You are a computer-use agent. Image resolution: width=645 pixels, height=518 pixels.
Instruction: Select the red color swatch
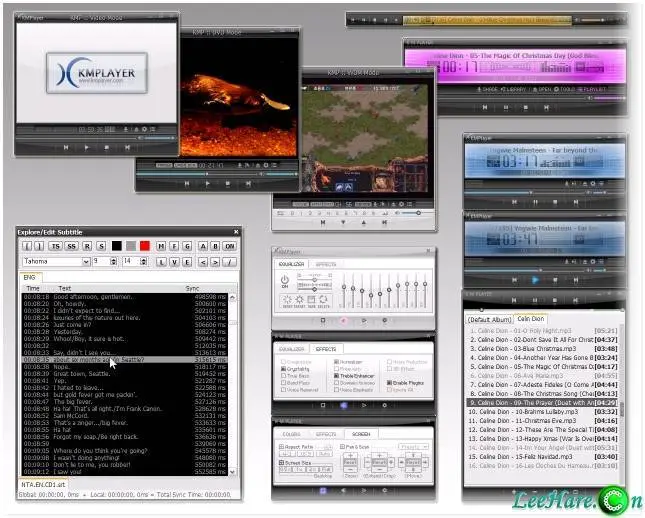tap(145, 246)
